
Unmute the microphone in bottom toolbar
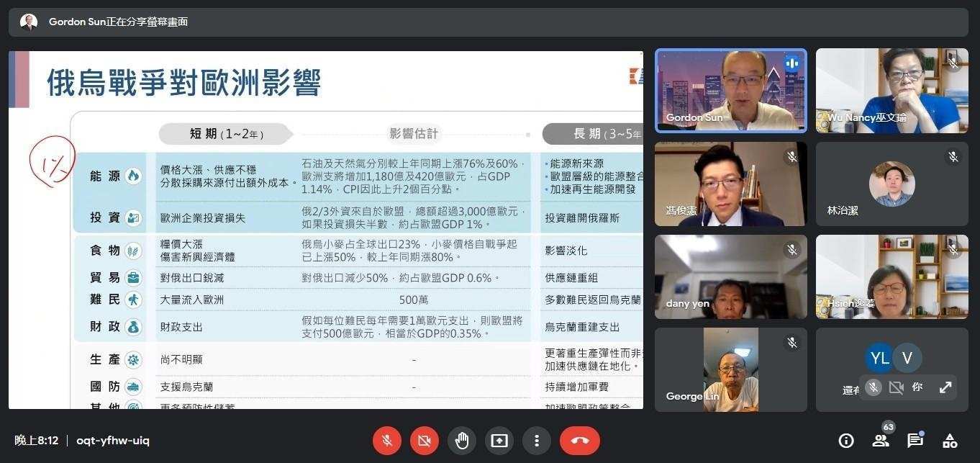[387, 441]
